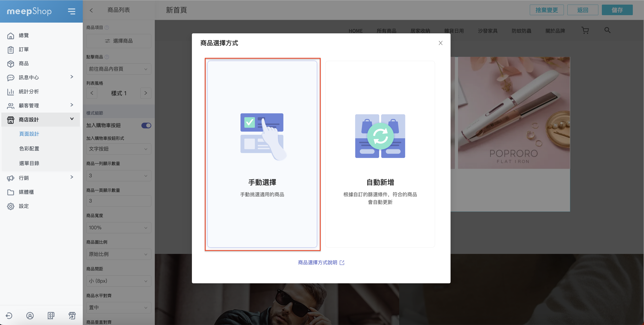The width and height of the screenshot is (644, 325).
Task: Click the shopping cart icon in the preview
Action: coord(585,31)
